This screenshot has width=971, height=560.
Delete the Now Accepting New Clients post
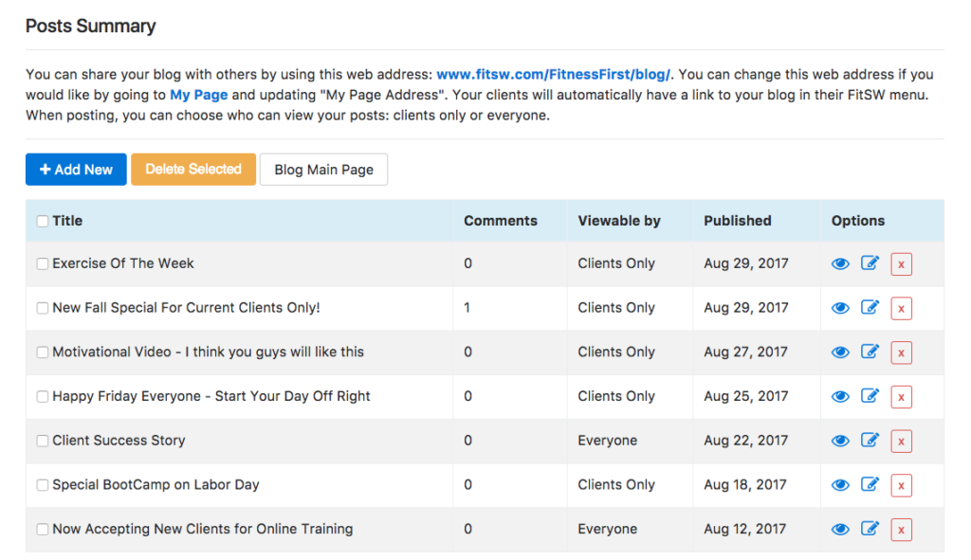click(901, 530)
